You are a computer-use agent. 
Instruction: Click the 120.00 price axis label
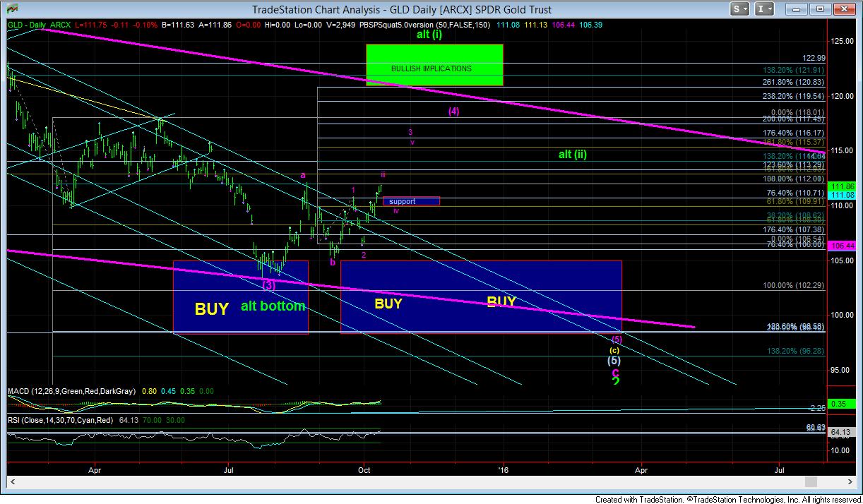click(x=842, y=96)
